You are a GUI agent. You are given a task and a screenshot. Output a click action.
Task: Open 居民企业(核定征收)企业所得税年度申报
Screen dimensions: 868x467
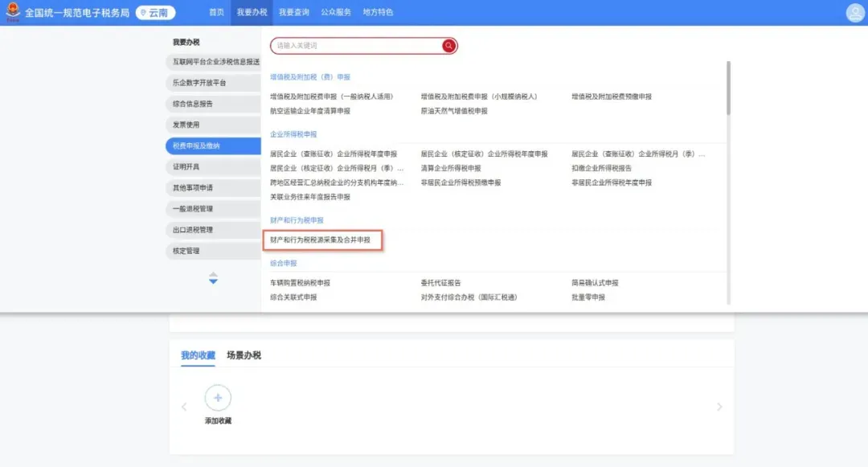(x=484, y=154)
